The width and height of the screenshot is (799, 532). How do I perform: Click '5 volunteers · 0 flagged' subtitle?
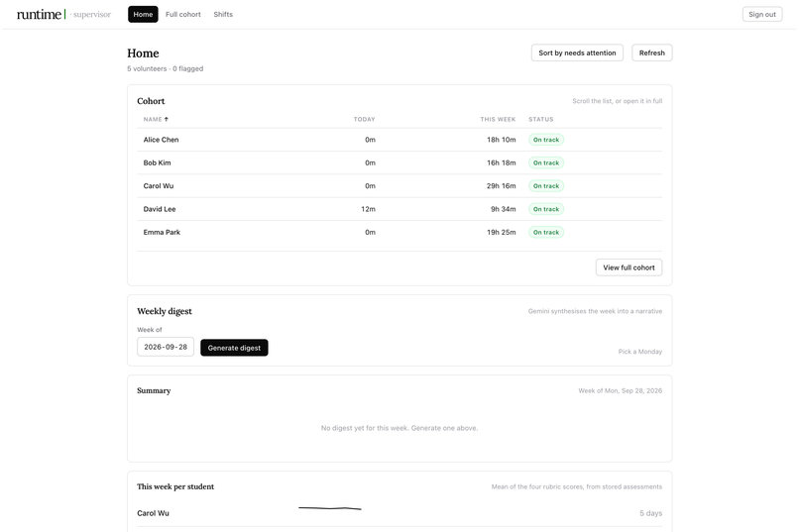tap(166, 68)
